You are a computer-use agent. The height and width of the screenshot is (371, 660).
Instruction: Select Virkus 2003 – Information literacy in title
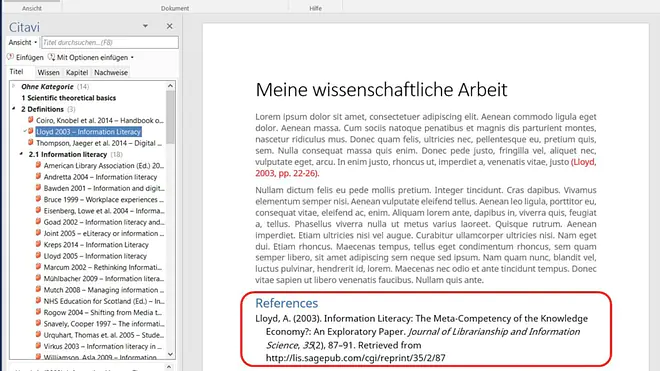click(103, 347)
